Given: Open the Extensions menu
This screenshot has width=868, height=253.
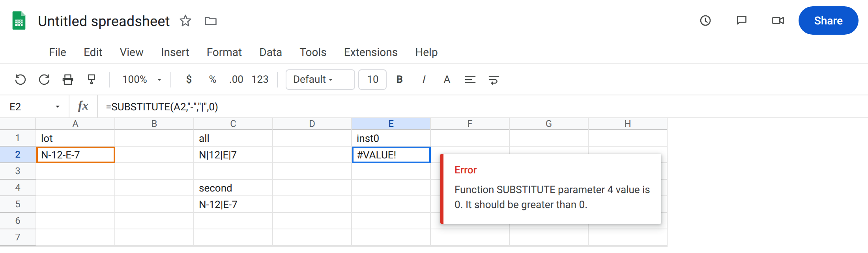Looking at the screenshot, I should point(370,52).
